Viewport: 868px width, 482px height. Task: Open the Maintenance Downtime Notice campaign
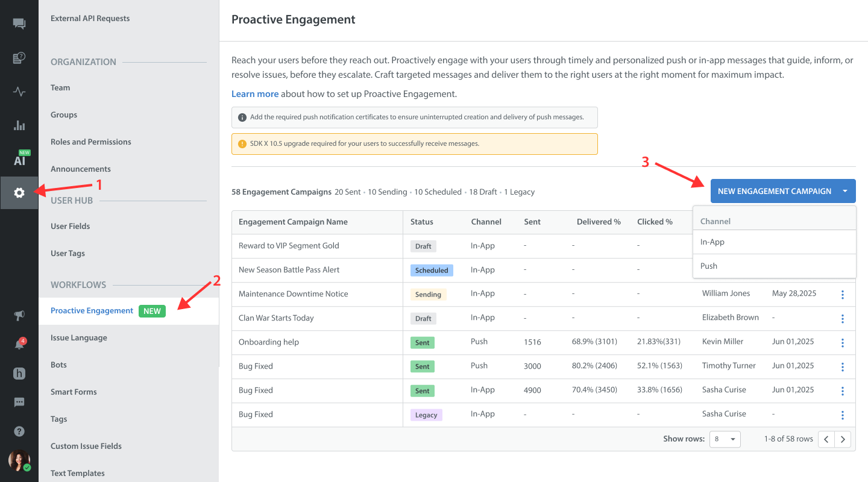coord(294,294)
